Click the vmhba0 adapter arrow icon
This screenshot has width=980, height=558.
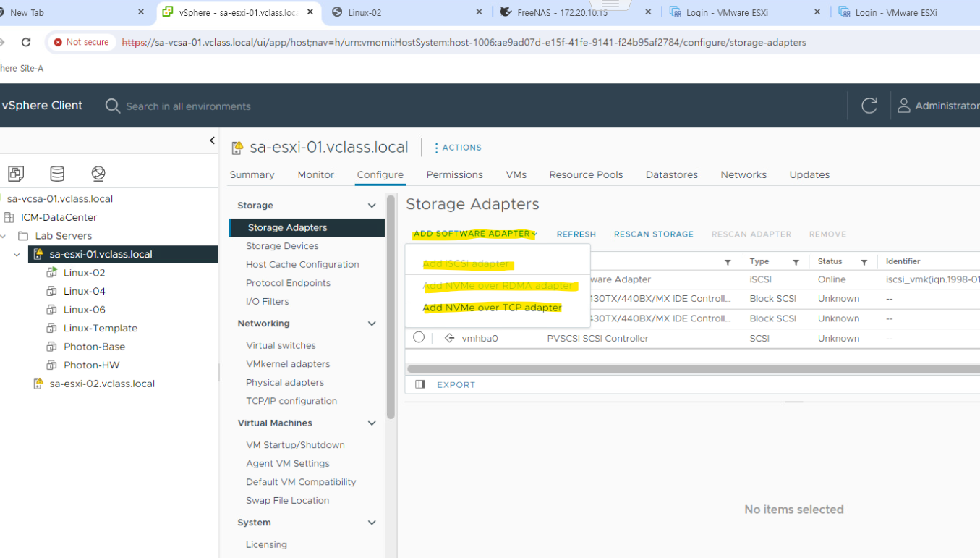click(x=449, y=338)
